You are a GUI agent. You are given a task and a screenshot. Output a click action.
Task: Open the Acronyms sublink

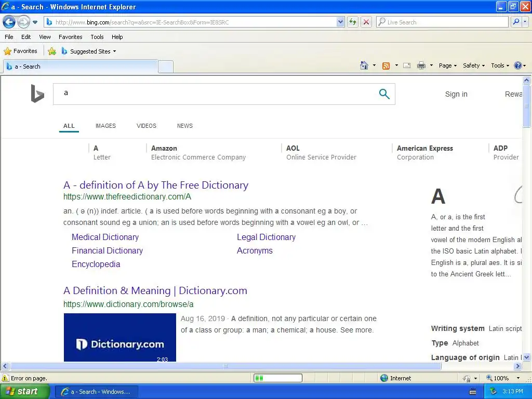255,251
